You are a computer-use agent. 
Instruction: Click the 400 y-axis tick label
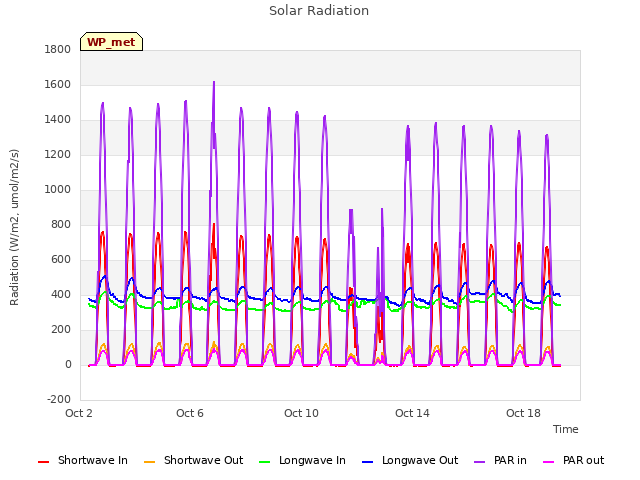(61, 295)
